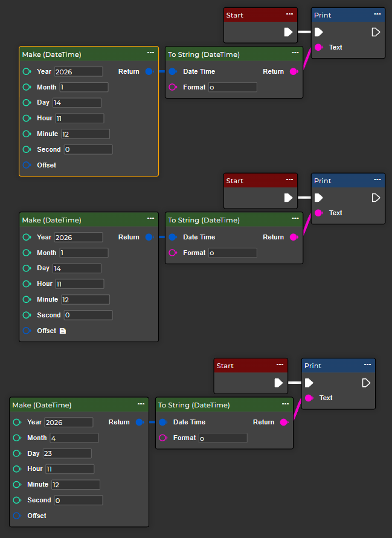This screenshot has width=392, height=538.
Task: Click the Format pin on the middle To String node
Action: click(x=172, y=253)
